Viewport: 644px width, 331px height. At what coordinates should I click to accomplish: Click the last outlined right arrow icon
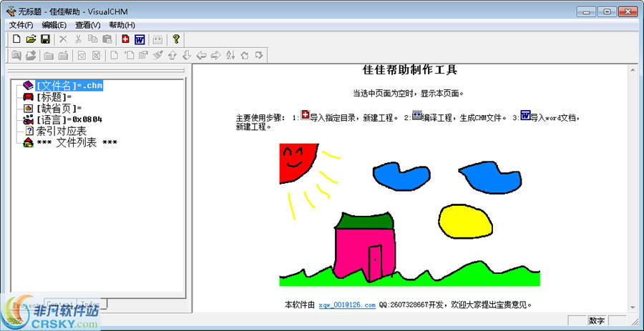pyautogui.click(x=259, y=55)
